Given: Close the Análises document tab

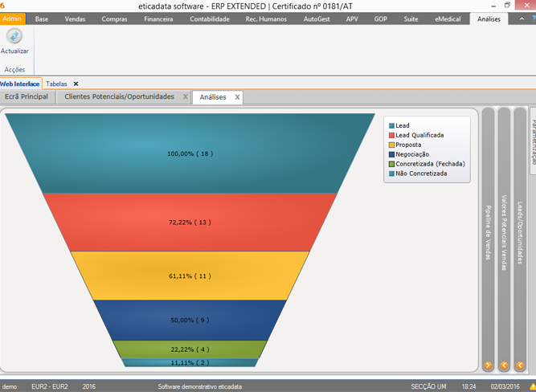Looking at the screenshot, I should point(237,97).
